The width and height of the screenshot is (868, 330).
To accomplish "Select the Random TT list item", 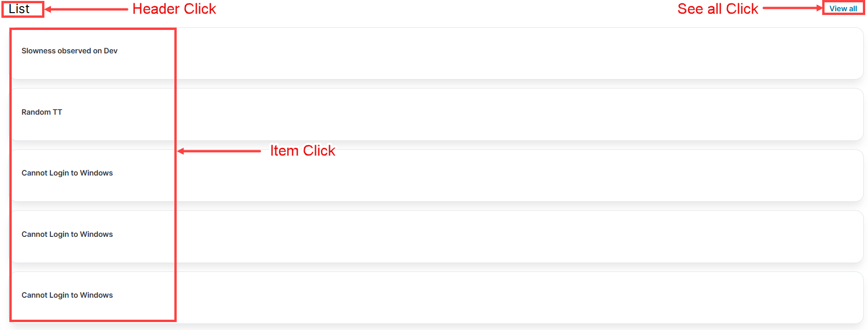I will [x=42, y=112].
